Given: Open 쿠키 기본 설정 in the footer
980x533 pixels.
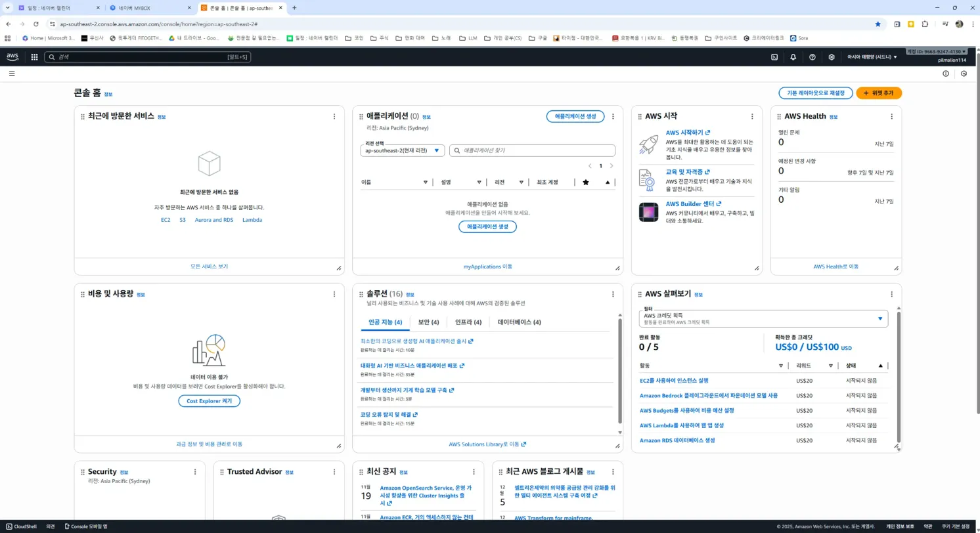Looking at the screenshot, I should tap(956, 526).
